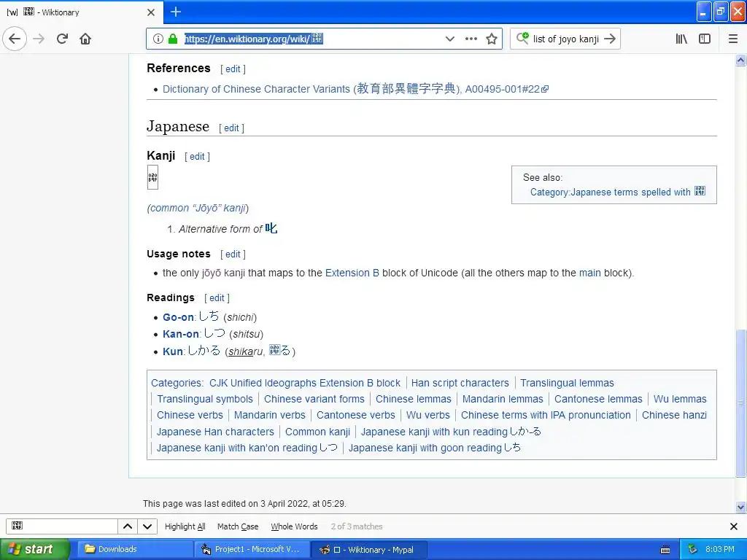The width and height of the screenshot is (747, 560).
Task: Open the Go-on reading link
Action: click(178, 317)
